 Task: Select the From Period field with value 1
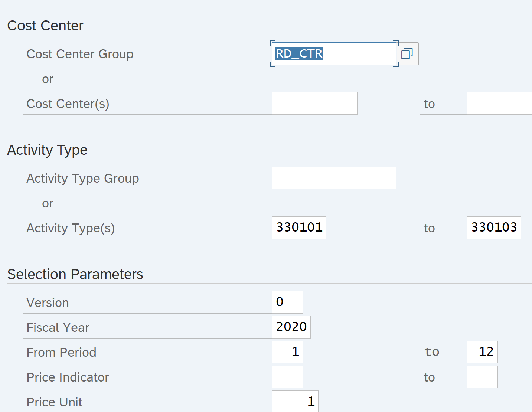[x=287, y=352]
